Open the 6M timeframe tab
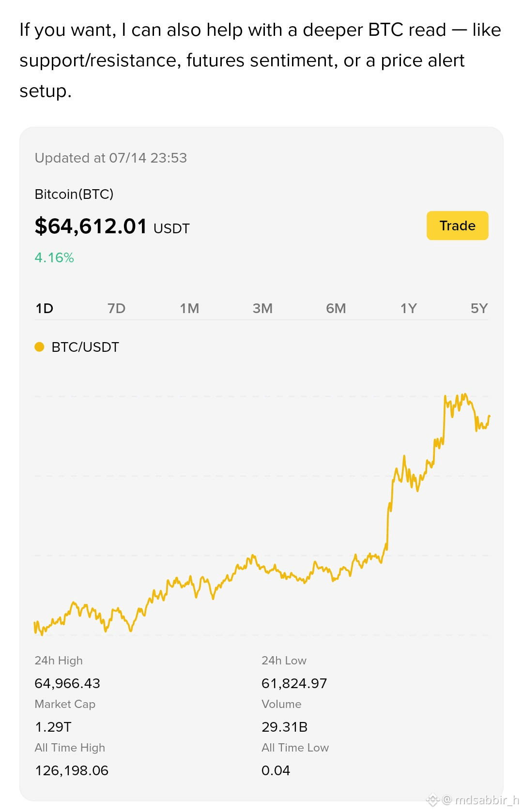The height and width of the screenshot is (812, 523). point(336,308)
